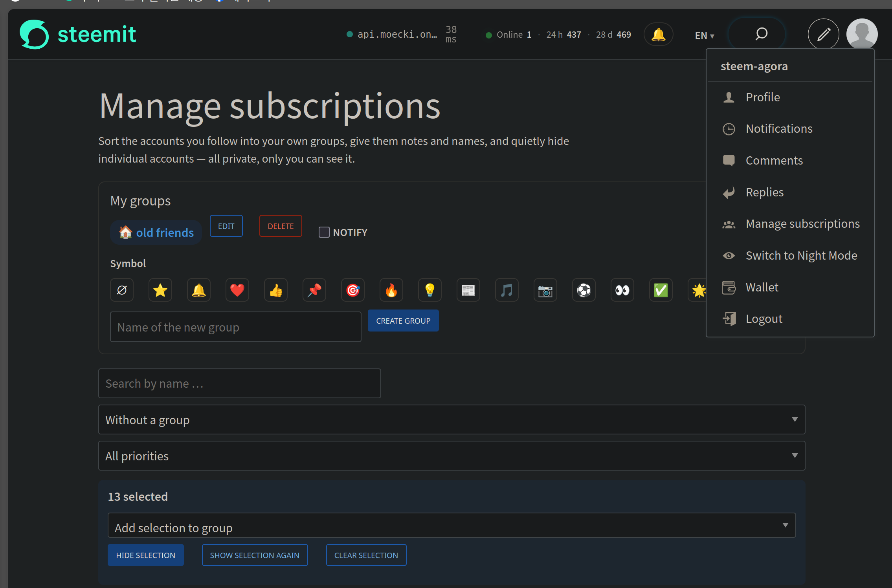Click the steemit wordmark link
The width and height of the screenshot is (892, 588).
coord(97,34)
